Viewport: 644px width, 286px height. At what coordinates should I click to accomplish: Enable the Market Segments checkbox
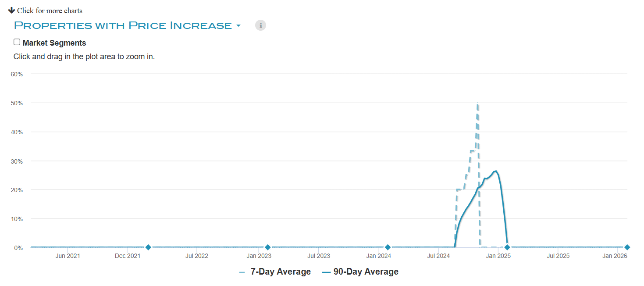tap(17, 42)
